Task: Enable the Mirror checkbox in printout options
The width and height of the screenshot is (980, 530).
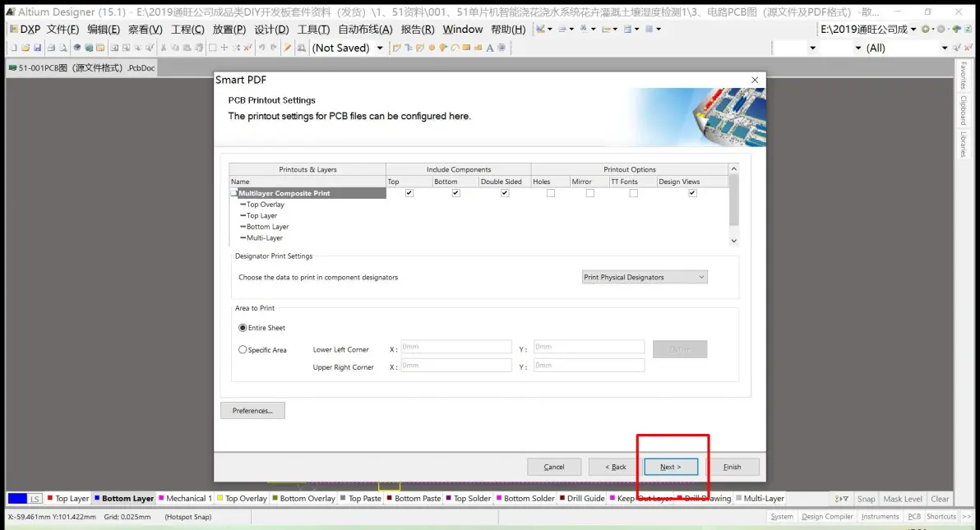Action: point(589,193)
